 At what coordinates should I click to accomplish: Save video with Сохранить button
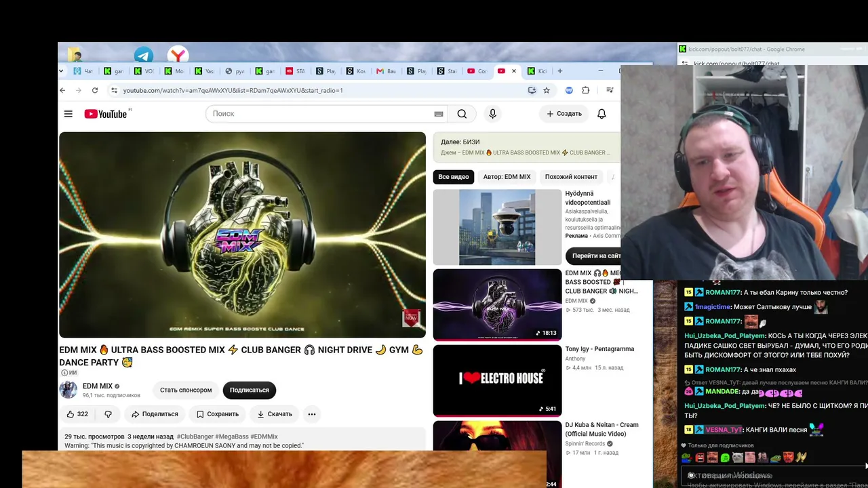pyautogui.click(x=217, y=414)
